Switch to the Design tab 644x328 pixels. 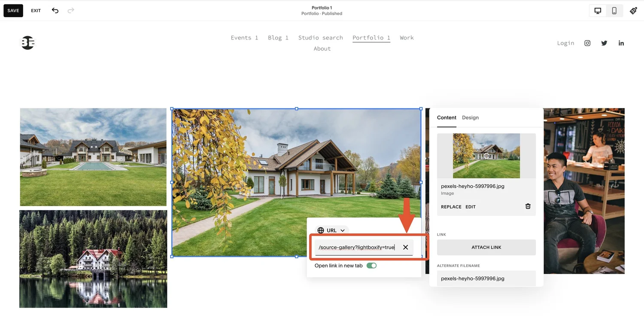(470, 117)
